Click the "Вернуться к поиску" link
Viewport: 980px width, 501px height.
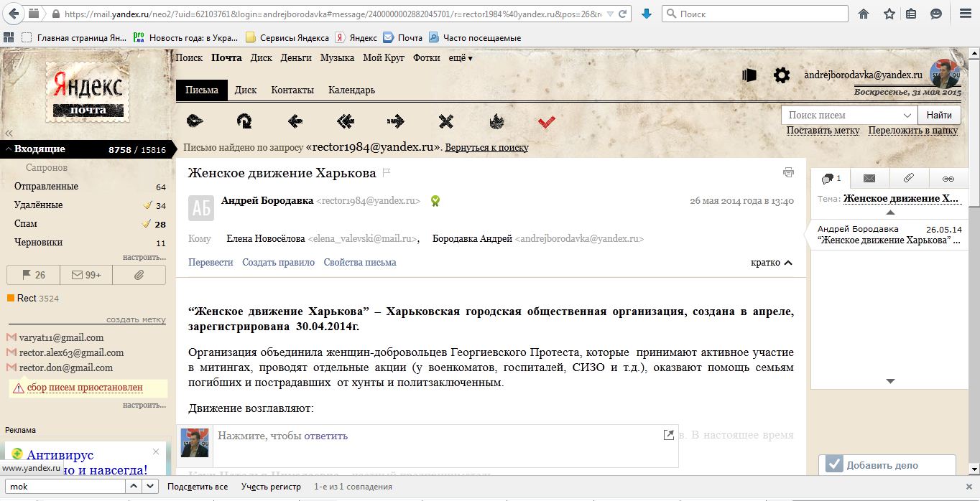pos(486,148)
